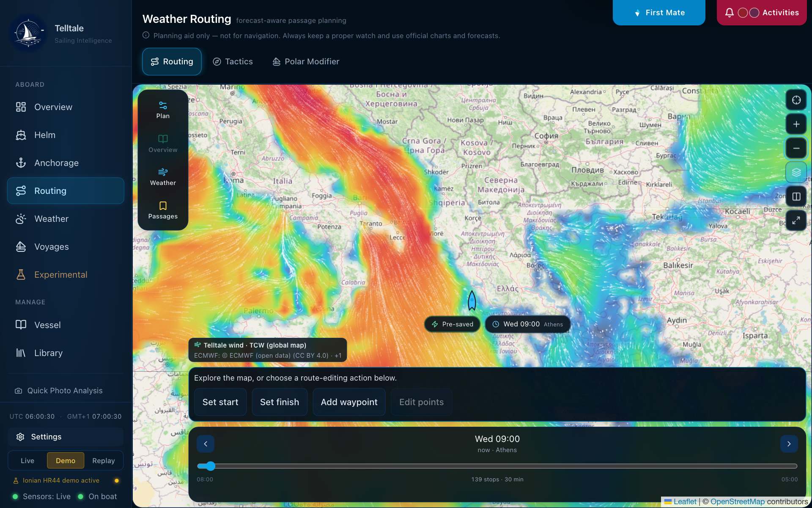
Task: Open Voyages from the sidebar
Action: (x=66, y=247)
